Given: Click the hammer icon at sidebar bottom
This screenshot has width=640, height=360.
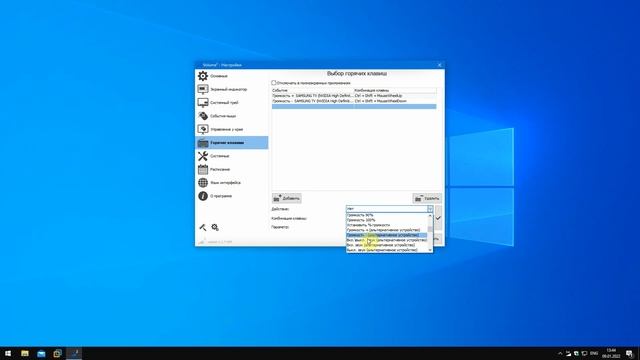Looking at the screenshot, I should (x=202, y=227).
